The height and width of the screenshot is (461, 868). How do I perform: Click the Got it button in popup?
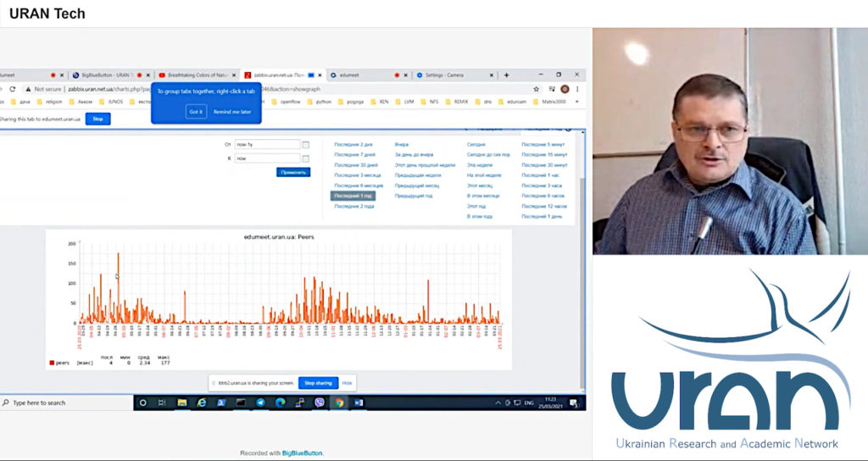tap(196, 111)
